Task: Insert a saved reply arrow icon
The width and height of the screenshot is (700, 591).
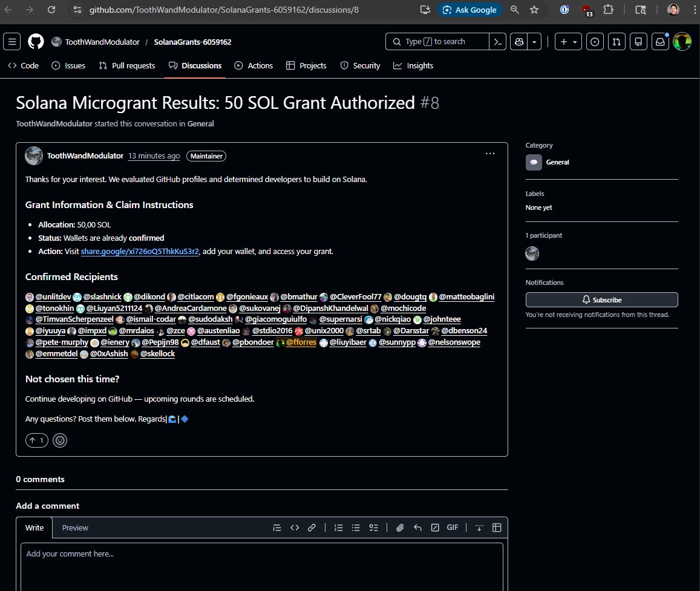Action: click(x=417, y=527)
